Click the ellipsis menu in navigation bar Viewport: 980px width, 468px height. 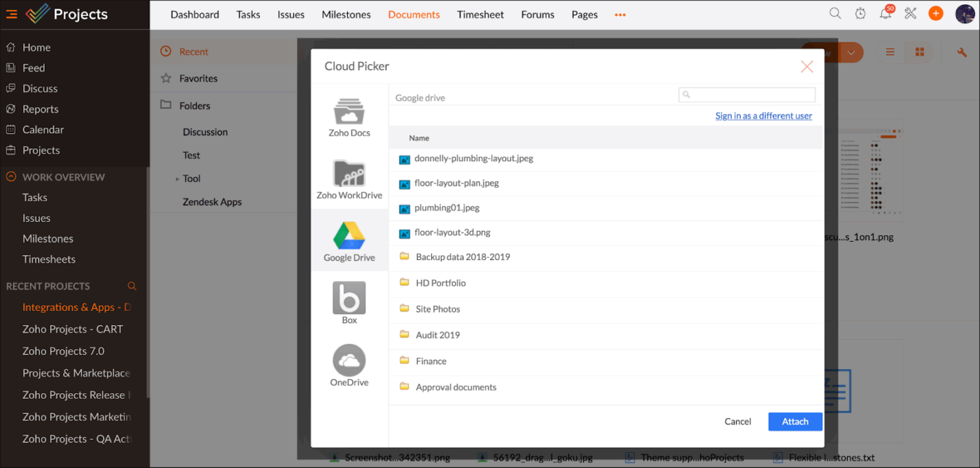tap(619, 14)
